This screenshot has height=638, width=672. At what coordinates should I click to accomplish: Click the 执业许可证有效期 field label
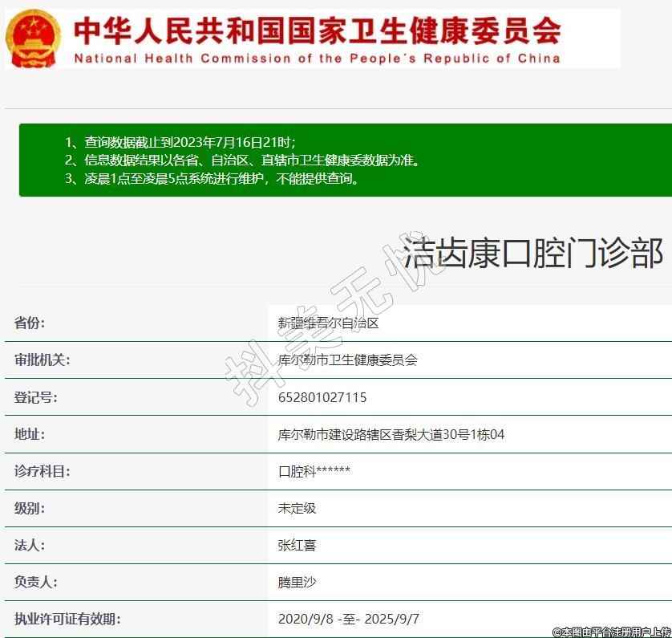(67, 619)
